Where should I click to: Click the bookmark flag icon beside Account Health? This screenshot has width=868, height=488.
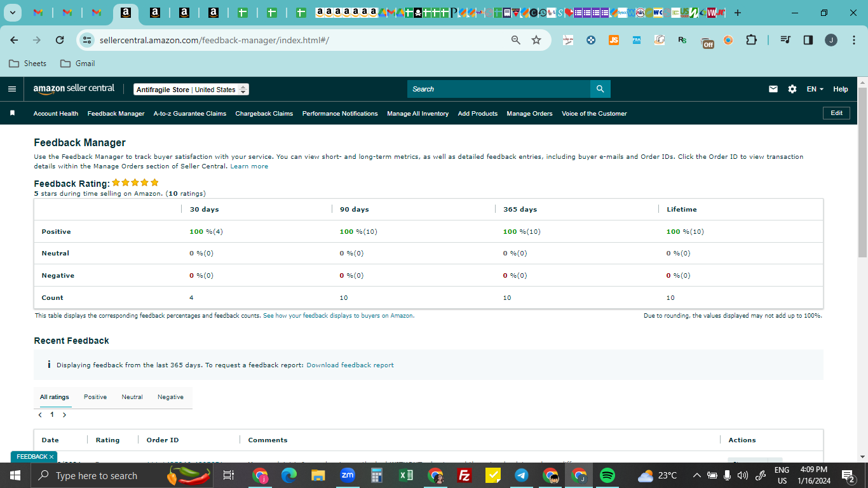[x=12, y=113]
